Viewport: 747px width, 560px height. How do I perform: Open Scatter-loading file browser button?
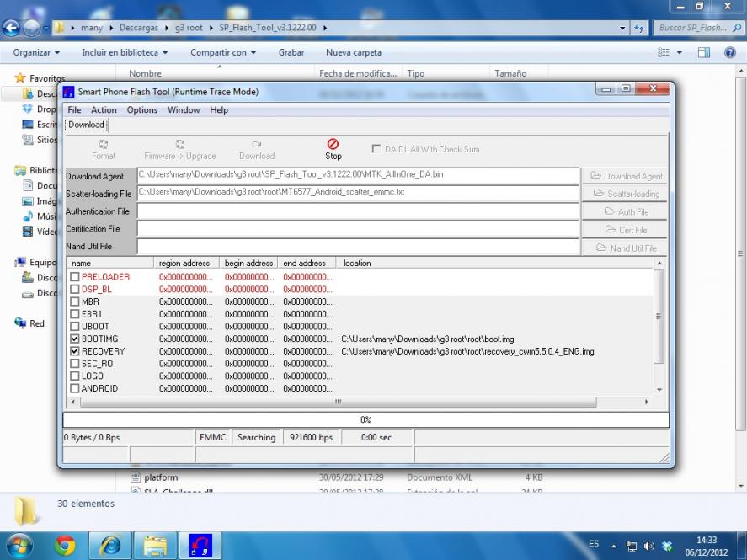point(625,194)
